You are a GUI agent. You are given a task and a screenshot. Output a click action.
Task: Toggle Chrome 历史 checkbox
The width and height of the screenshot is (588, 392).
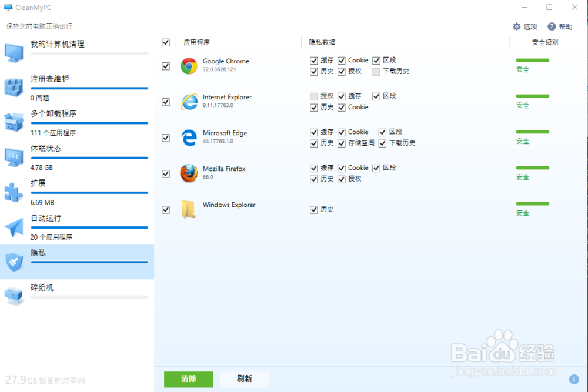coord(314,72)
